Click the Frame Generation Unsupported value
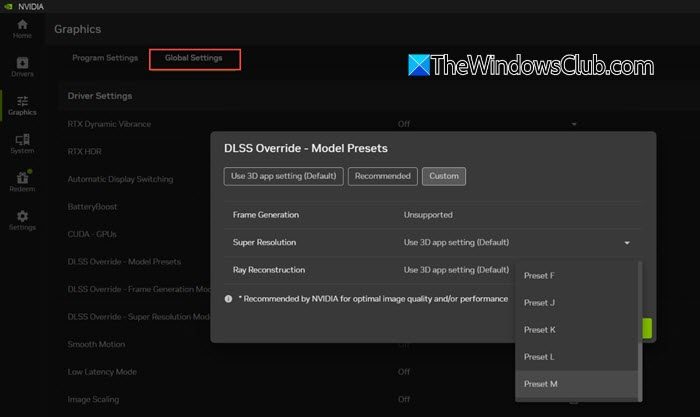This screenshot has width=700, height=417. point(428,215)
